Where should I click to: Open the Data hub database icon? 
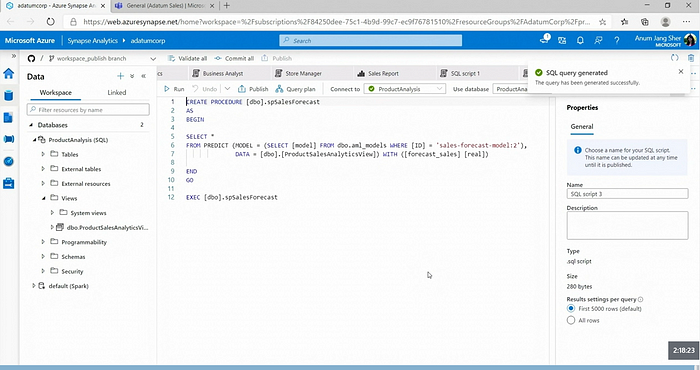[8, 96]
